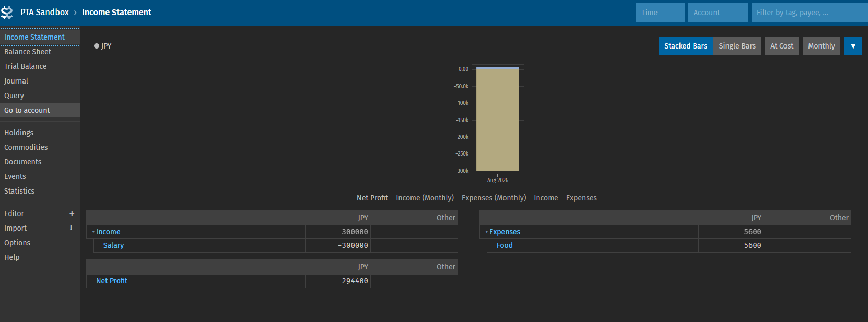Click the Aug 2026 axis label
This screenshot has width=868, height=322.
pos(498,180)
